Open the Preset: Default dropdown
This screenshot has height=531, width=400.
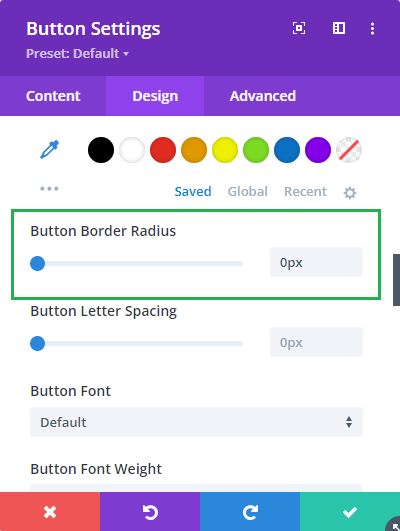pos(78,54)
